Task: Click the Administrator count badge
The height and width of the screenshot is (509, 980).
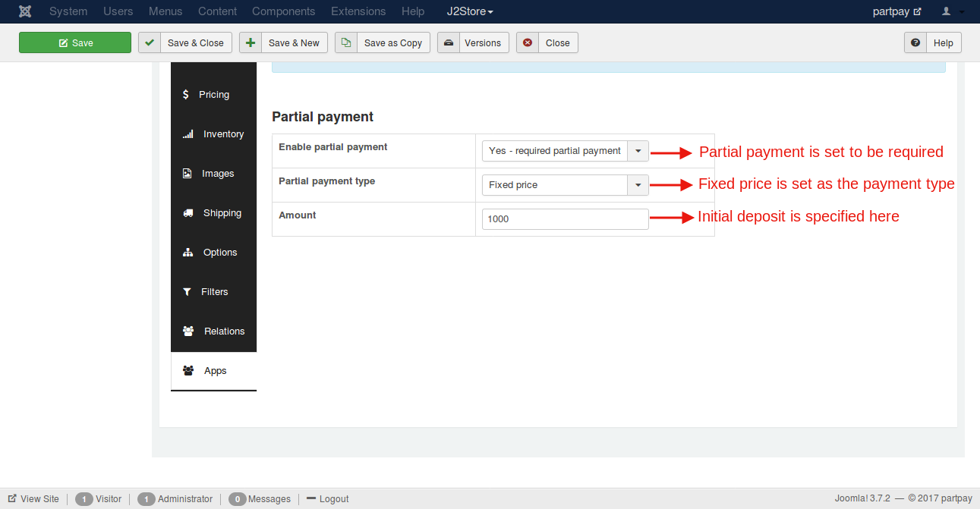Action: [146, 499]
